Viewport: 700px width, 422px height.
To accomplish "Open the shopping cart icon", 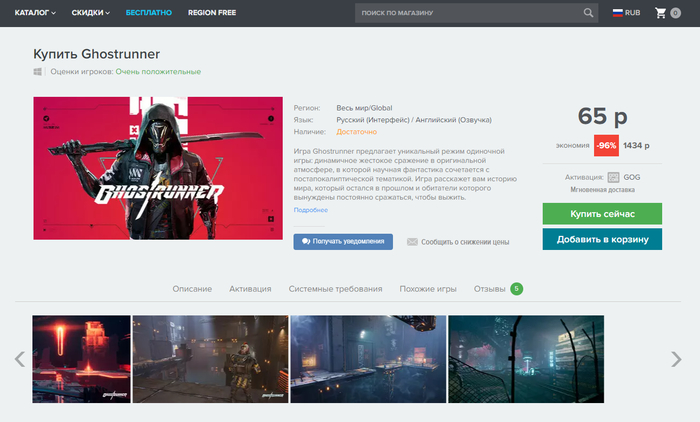I will coord(660,13).
